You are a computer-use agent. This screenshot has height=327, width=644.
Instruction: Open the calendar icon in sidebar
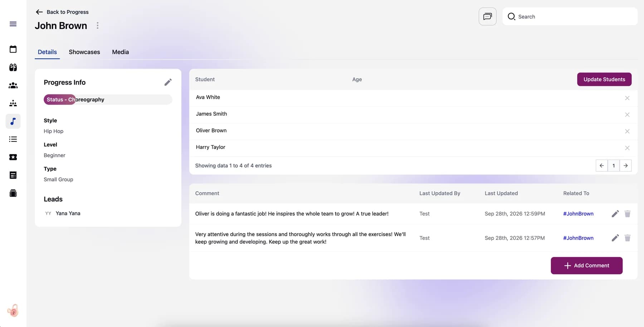[13, 49]
